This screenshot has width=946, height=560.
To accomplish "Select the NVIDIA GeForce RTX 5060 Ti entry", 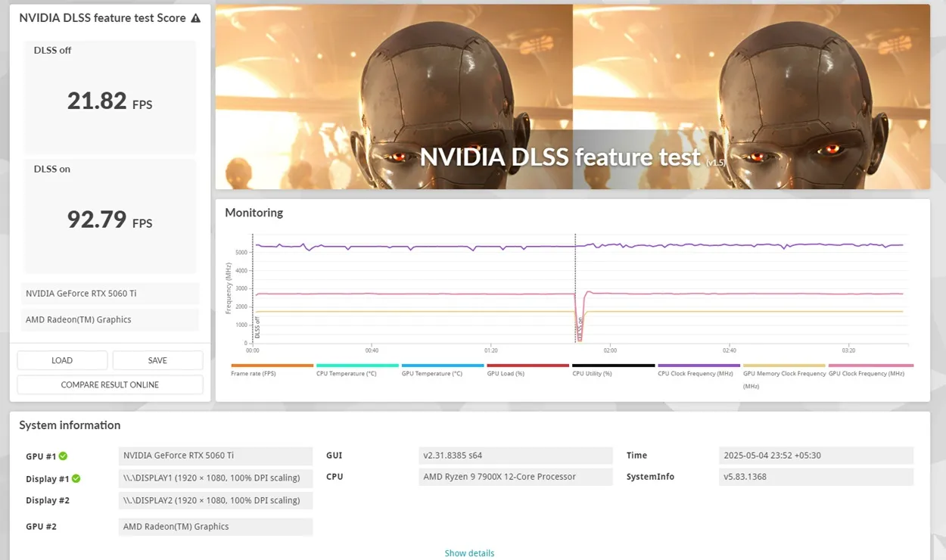I will [x=110, y=293].
